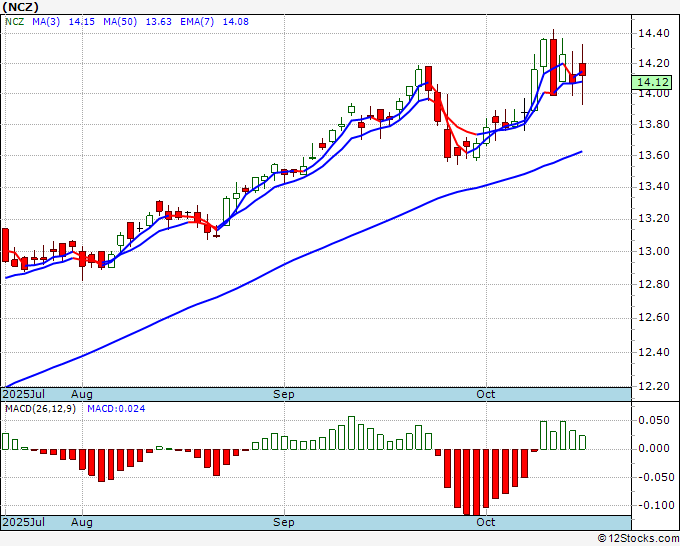Click the MA(3) legend label

tap(46, 22)
